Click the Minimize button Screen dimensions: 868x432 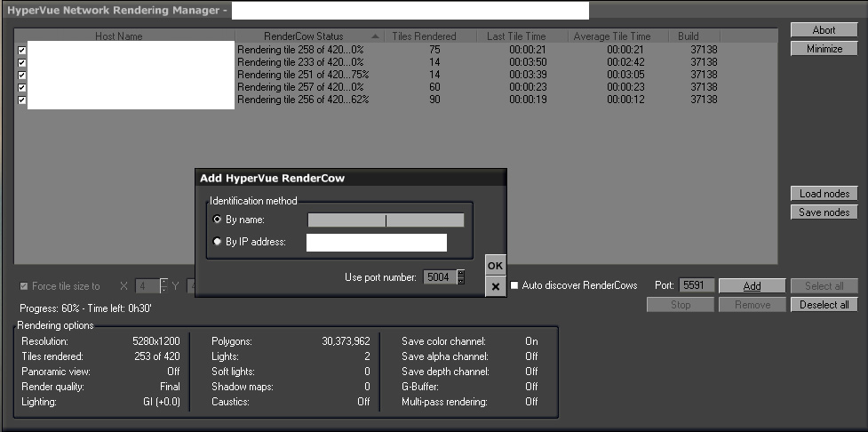824,49
